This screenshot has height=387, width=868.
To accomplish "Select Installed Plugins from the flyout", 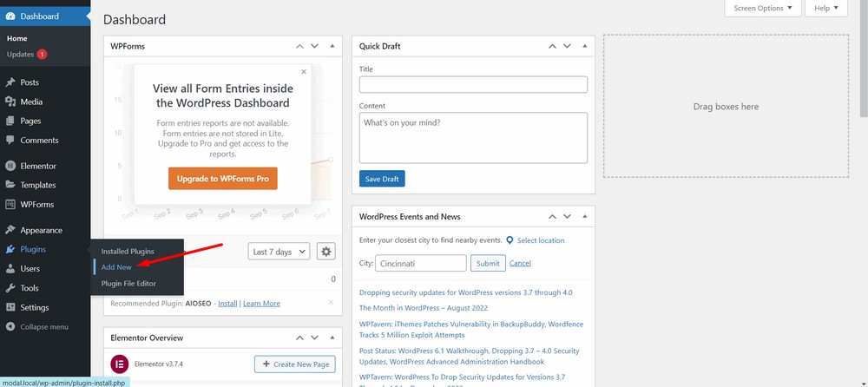I will pos(128,252).
